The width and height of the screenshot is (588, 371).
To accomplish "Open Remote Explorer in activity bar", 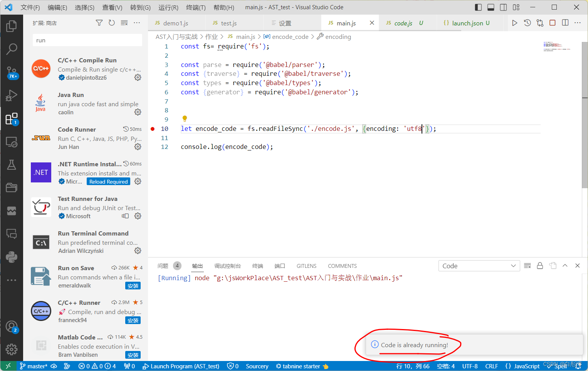I will [x=12, y=142].
